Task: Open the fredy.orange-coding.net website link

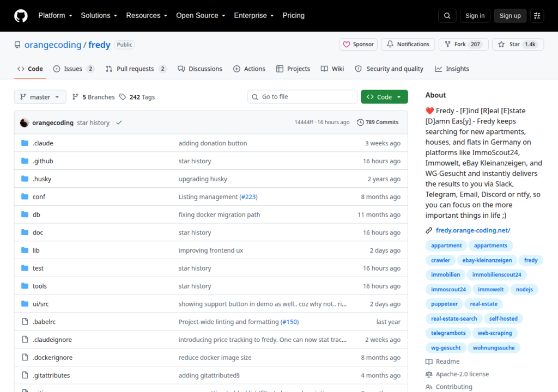Action: tap(473, 230)
